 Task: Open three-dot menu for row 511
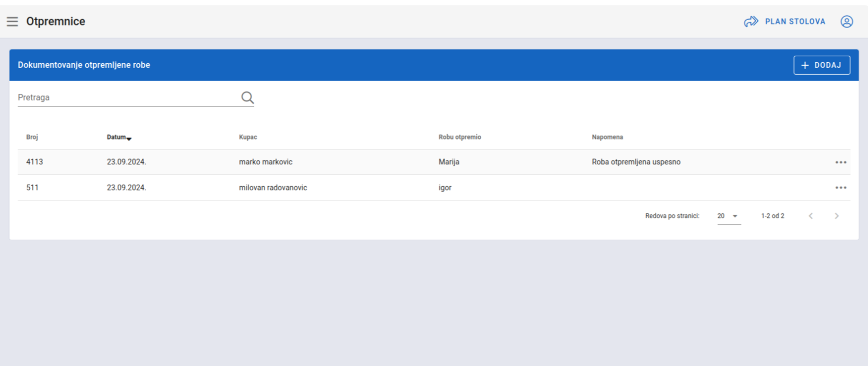point(840,188)
